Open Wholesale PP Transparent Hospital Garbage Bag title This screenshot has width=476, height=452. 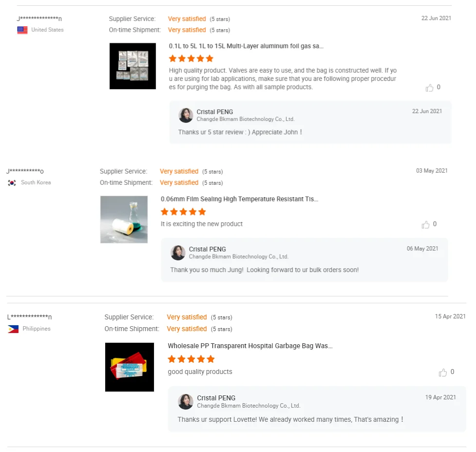tap(250, 346)
